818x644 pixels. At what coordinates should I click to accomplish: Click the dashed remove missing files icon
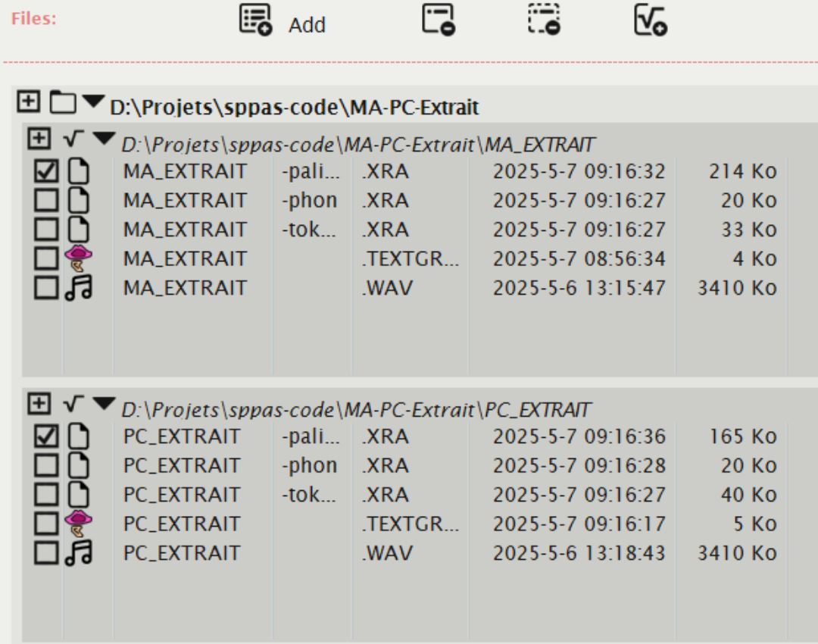point(544,20)
